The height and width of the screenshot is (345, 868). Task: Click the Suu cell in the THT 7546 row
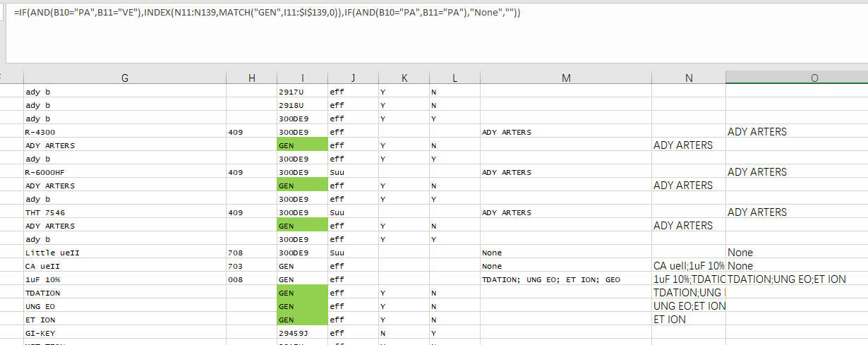click(354, 212)
